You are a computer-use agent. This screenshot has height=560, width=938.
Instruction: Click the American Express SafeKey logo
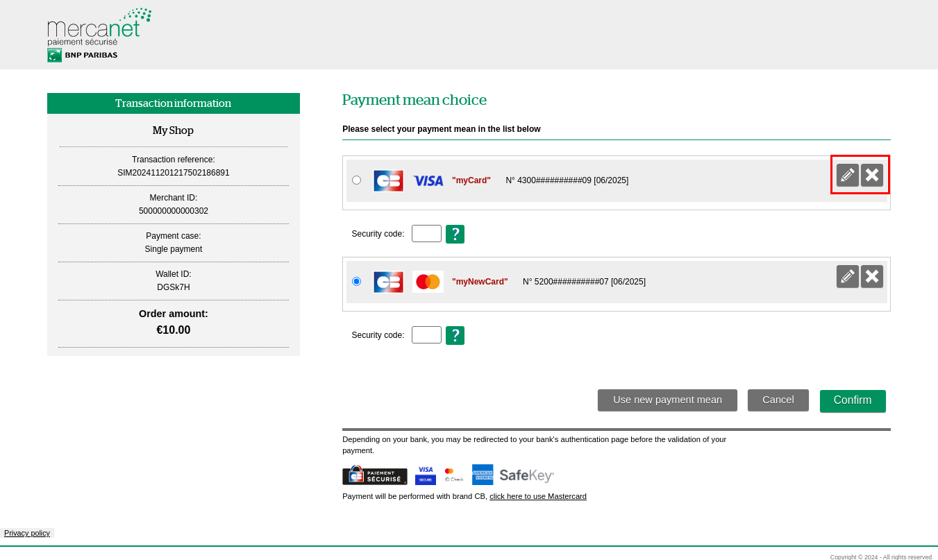click(513, 475)
